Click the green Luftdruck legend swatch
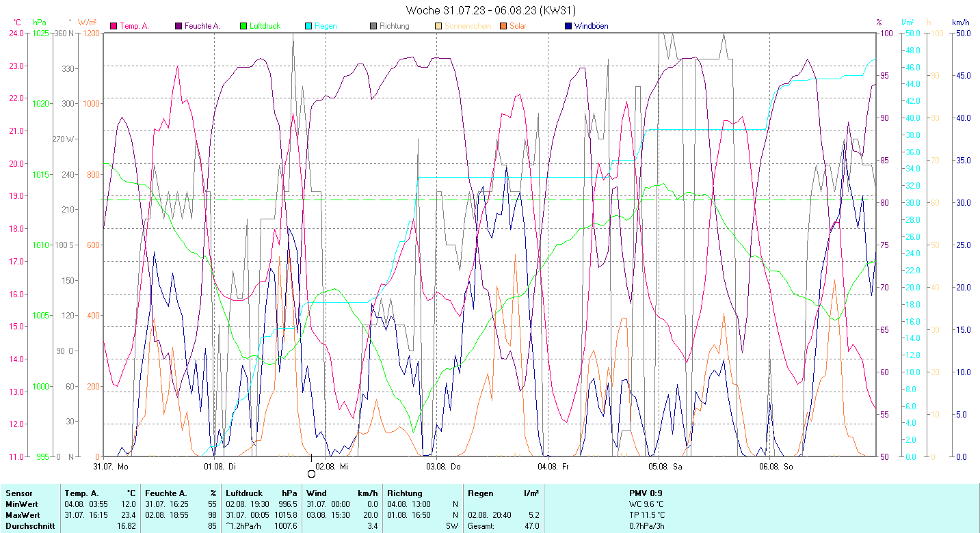 (x=243, y=26)
